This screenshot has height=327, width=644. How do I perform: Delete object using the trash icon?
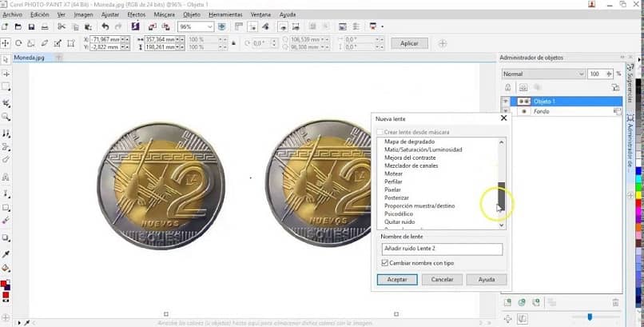tap(615, 303)
